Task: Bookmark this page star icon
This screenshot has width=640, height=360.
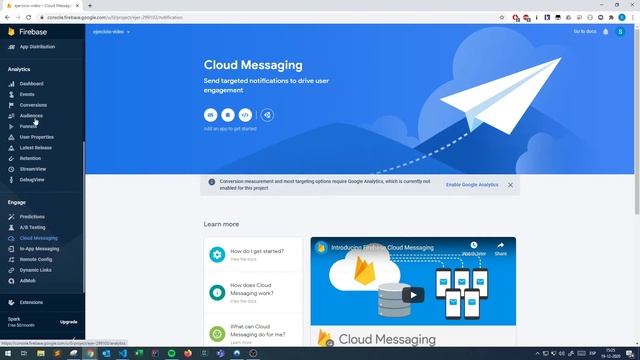Action: pos(502,18)
